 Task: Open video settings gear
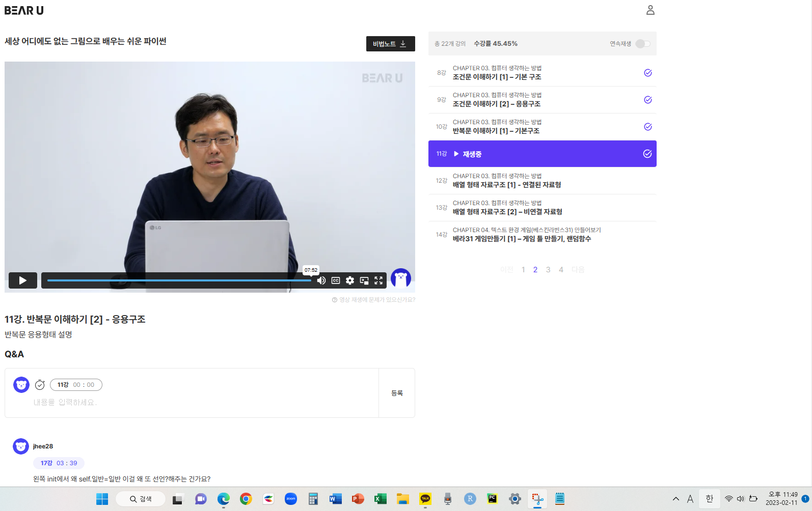pyautogui.click(x=350, y=280)
